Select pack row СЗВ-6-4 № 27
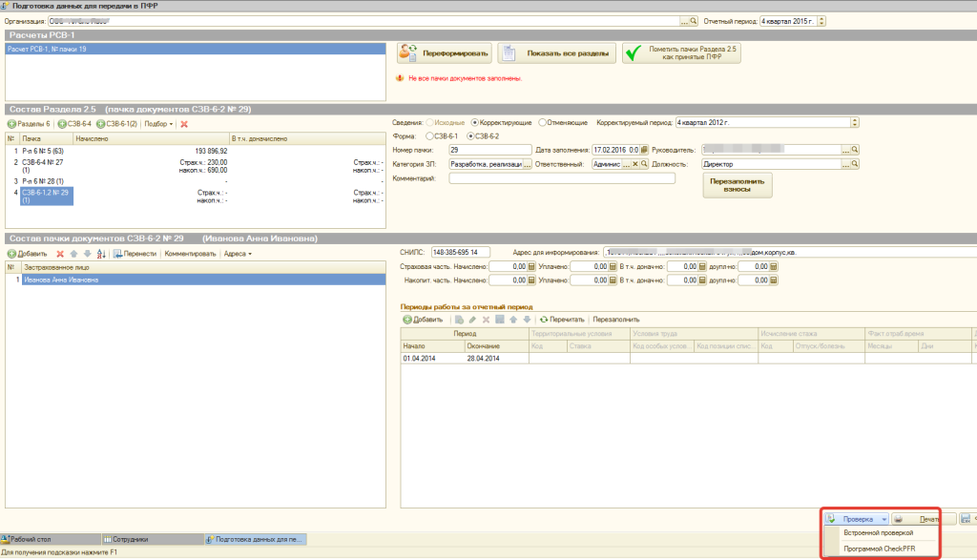Screen dimensions: 977x560 click(196, 166)
